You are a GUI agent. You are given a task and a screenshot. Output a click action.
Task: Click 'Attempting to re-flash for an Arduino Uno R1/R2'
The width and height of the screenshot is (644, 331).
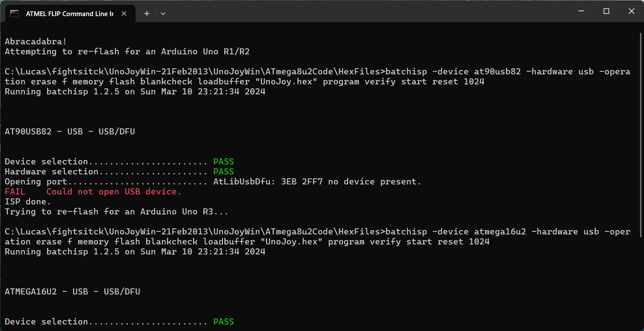(x=127, y=52)
